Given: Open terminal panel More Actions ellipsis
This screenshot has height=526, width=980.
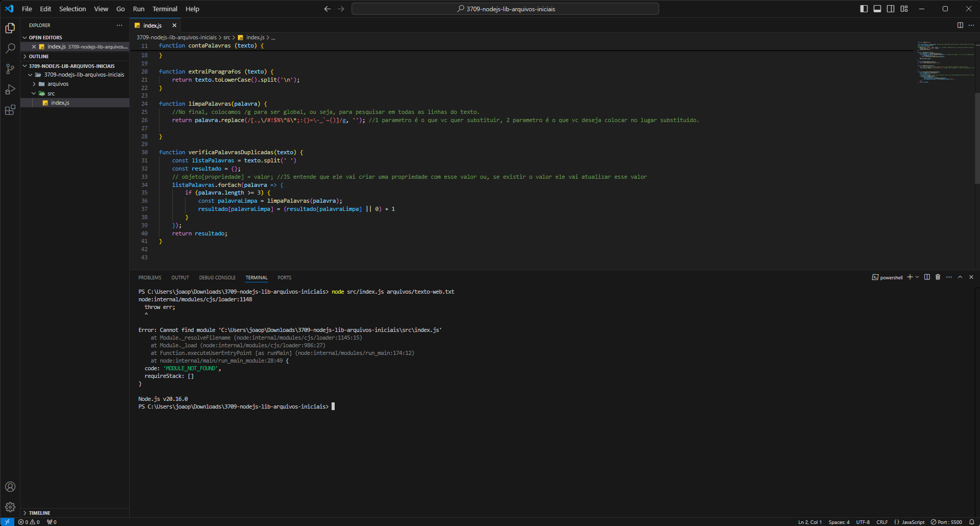Looking at the screenshot, I should click(949, 277).
